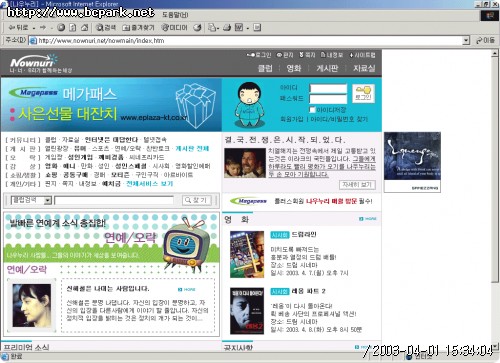
Task: Click the Edit with Word toolbar icon
Action: 239,27
